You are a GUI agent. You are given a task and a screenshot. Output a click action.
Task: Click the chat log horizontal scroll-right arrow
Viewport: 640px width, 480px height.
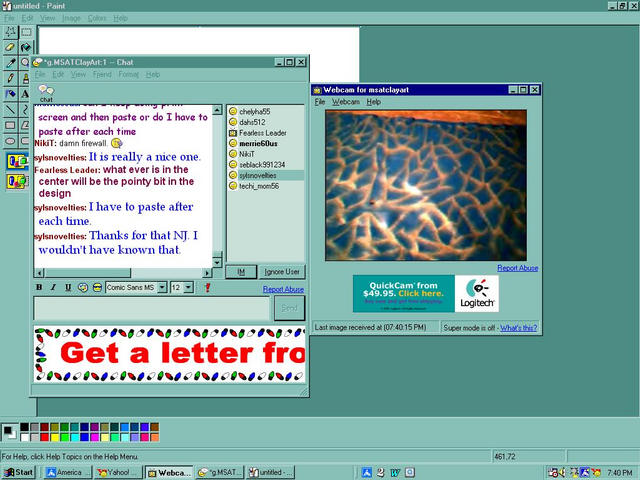click(207, 273)
